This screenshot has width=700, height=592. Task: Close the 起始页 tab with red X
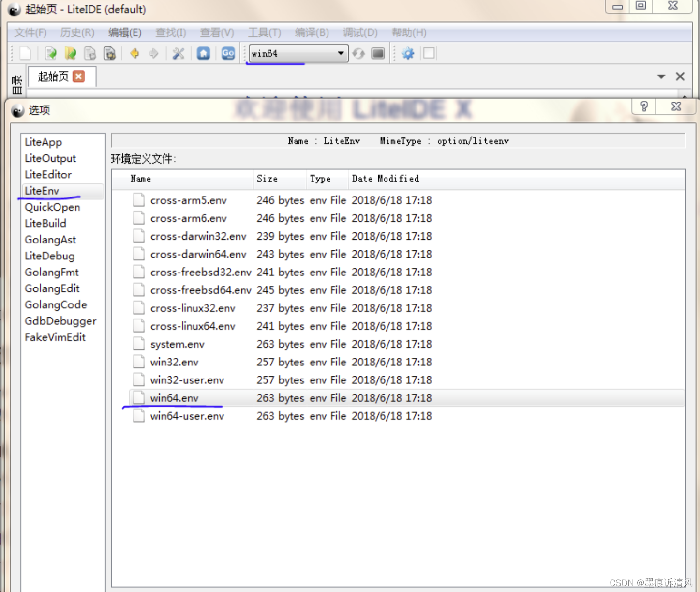[x=78, y=76]
